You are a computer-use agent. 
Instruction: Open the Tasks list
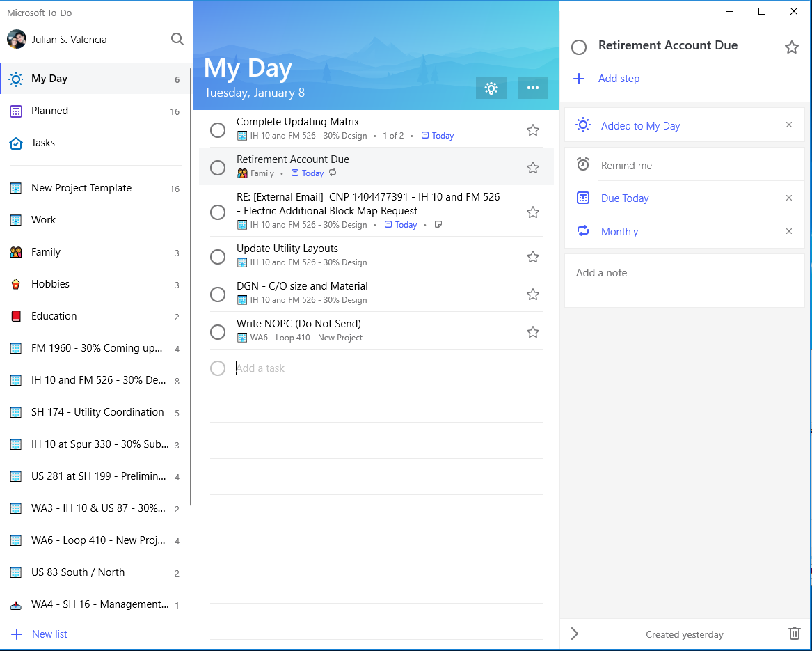[96, 143]
